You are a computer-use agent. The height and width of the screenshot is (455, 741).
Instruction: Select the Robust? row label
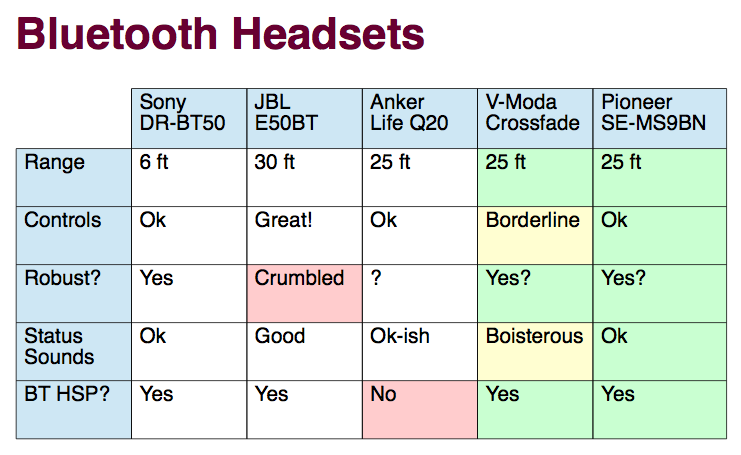(74, 291)
